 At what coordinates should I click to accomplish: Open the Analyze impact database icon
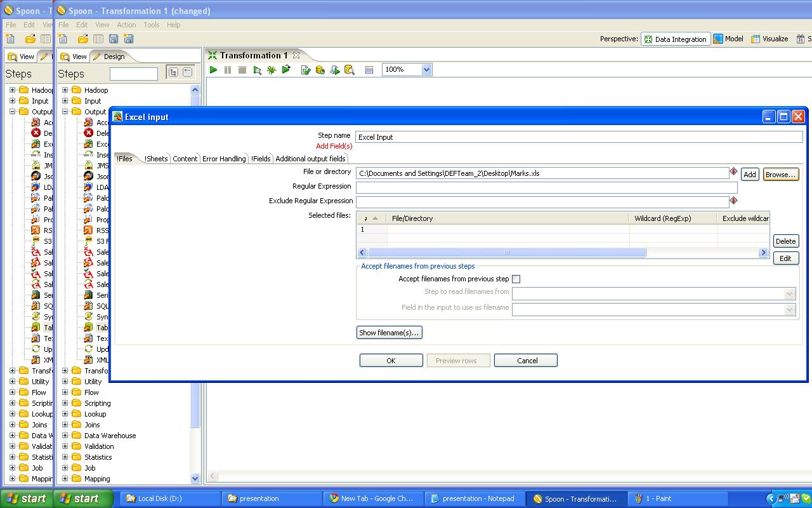click(320, 70)
